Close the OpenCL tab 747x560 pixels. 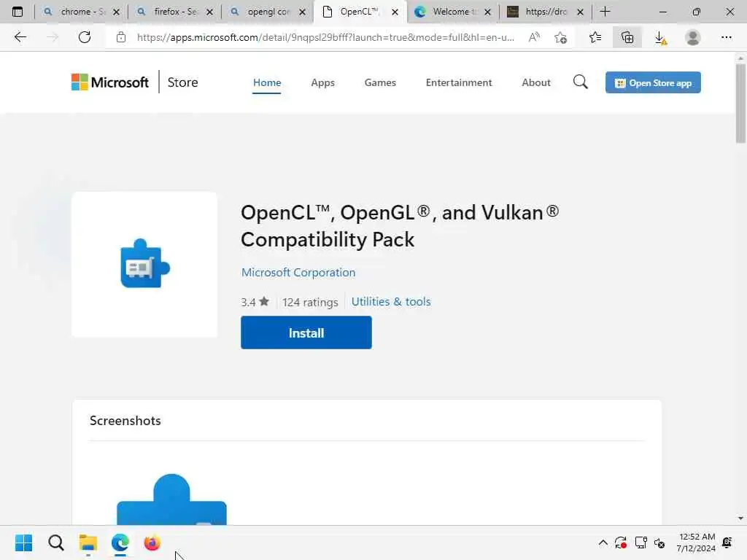(x=395, y=12)
